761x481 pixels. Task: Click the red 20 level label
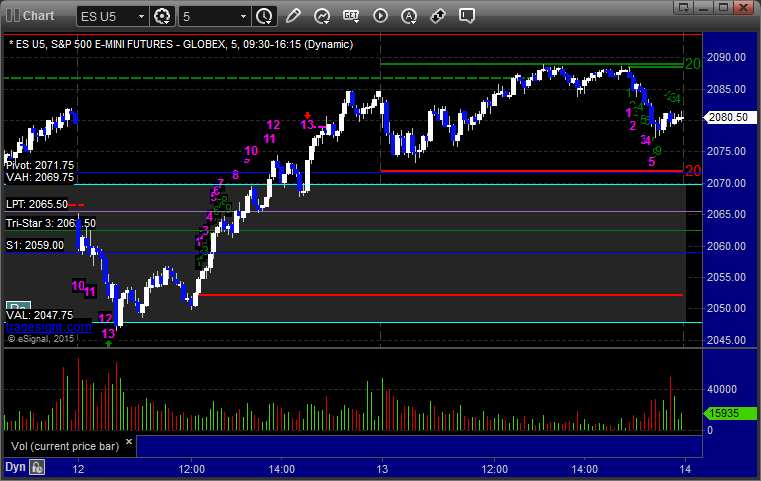pos(693,170)
